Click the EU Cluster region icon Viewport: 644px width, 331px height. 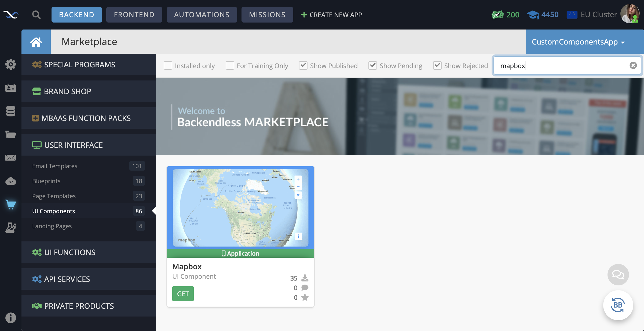point(572,14)
